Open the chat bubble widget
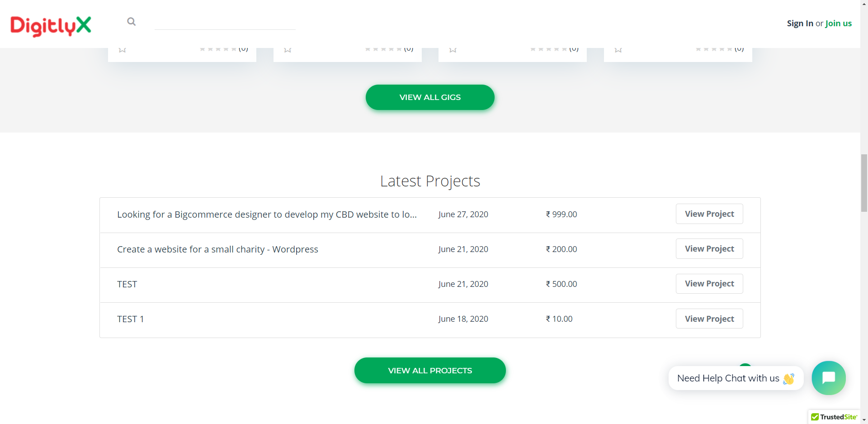The image size is (868, 424). click(828, 378)
